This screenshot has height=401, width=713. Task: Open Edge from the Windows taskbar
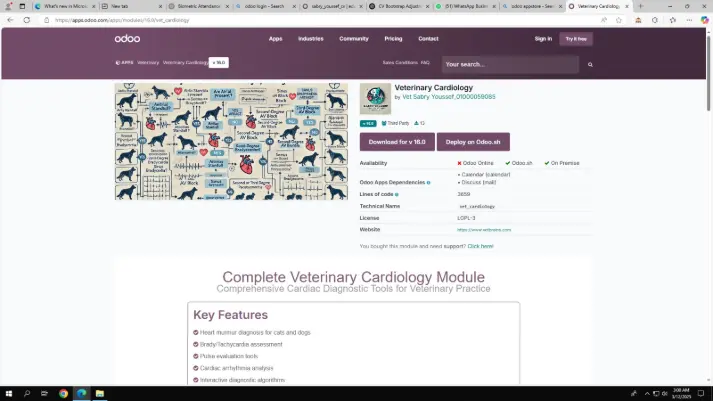click(x=81, y=393)
